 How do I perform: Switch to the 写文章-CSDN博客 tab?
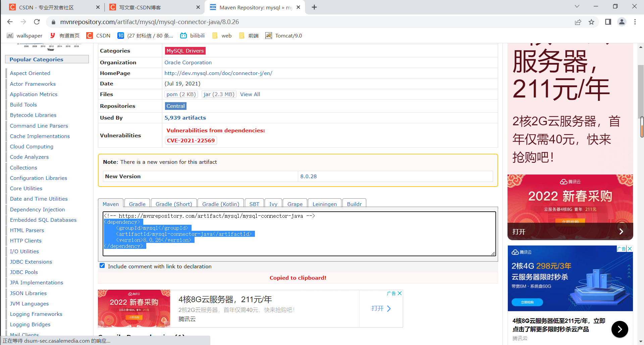point(154,7)
